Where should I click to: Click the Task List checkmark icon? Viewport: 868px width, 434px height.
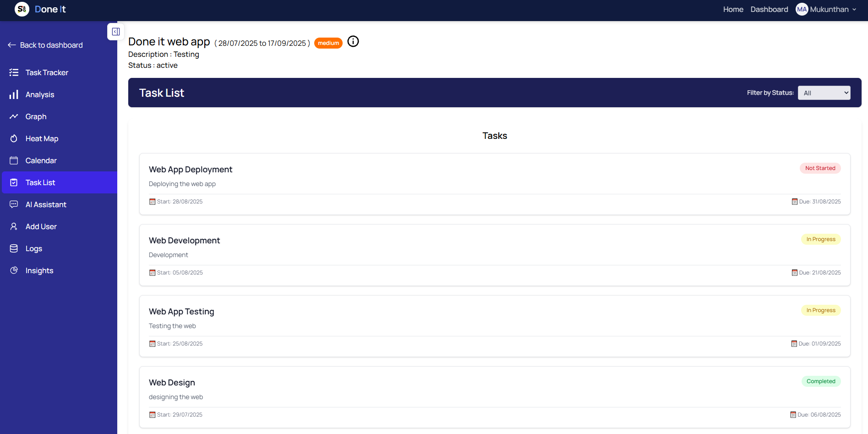[x=14, y=182]
